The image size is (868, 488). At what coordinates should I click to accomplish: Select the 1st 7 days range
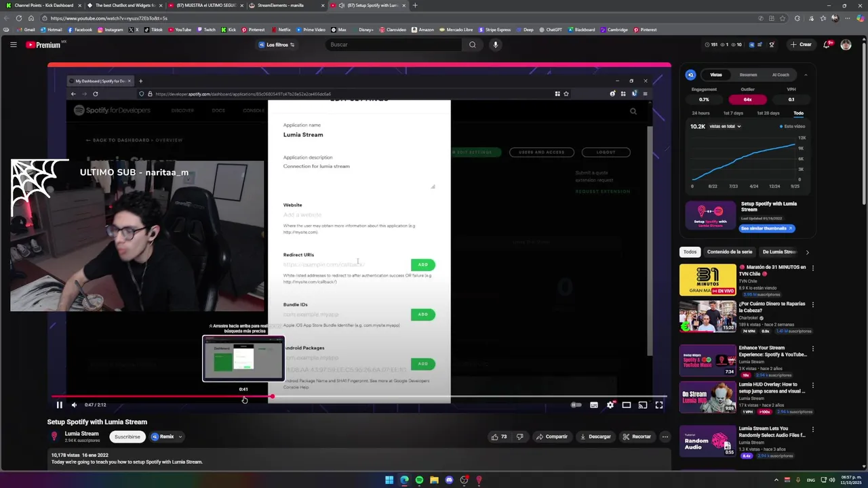pyautogui.click(x=733, y=113)
